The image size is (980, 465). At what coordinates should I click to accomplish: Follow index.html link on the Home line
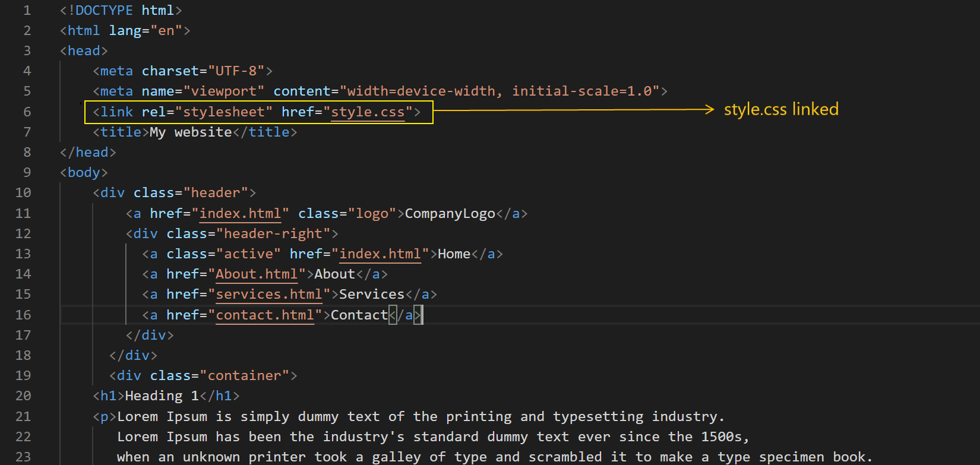tap(380, 254)
